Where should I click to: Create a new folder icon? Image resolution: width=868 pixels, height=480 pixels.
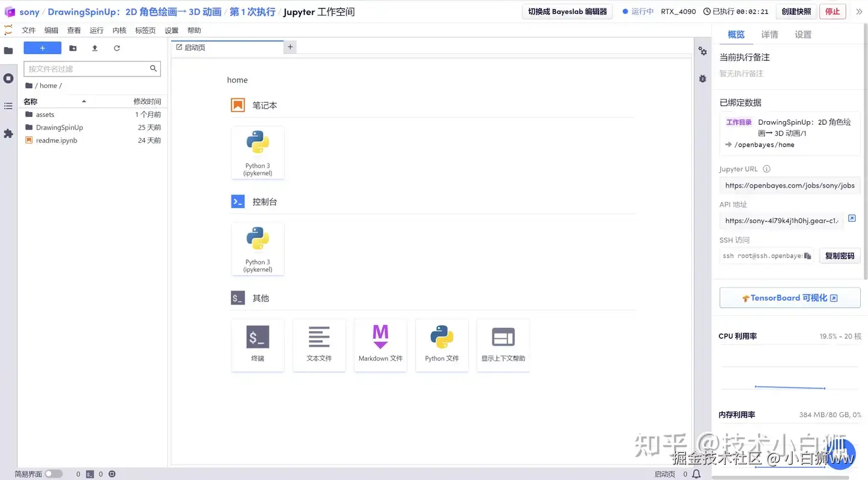pyautogui.click(x=73, y=48)
